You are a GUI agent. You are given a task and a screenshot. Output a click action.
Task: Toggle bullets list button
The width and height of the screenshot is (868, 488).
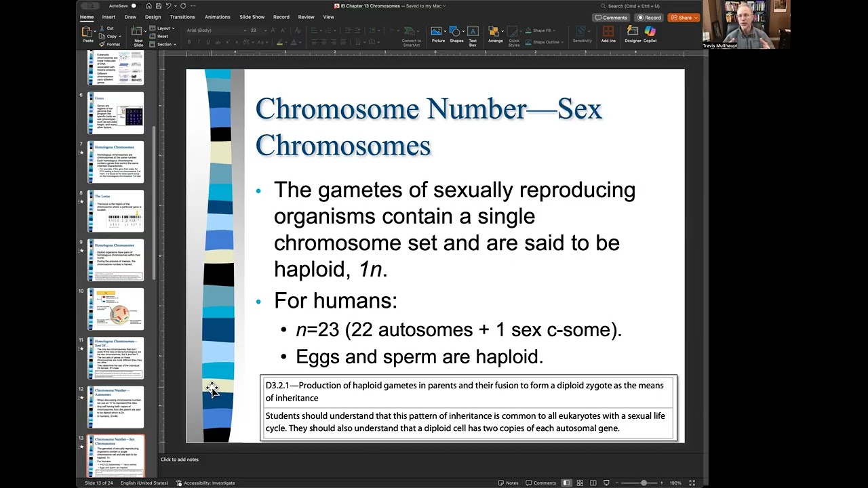tap(314, 30)
